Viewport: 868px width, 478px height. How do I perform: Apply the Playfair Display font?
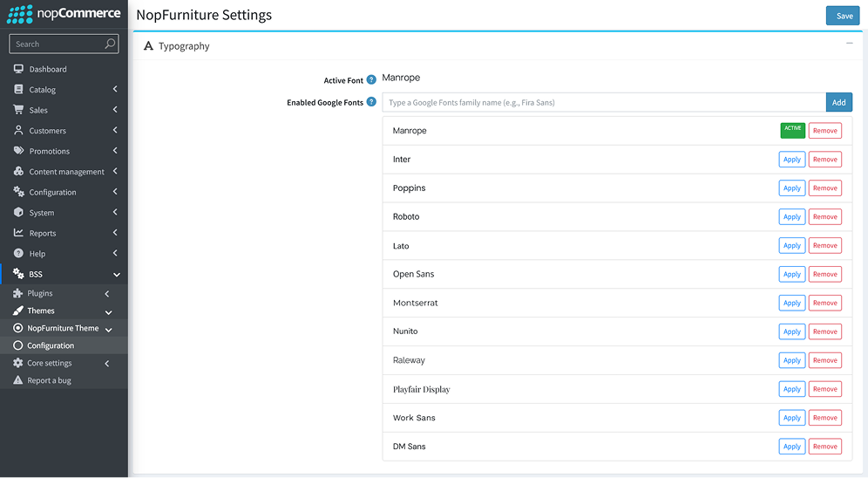click(x=791, y=389)
